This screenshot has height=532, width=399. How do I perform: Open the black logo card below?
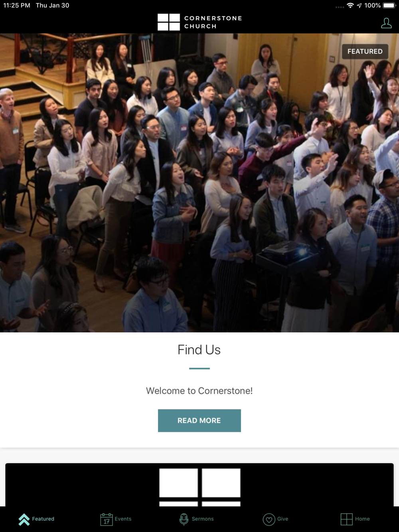199,485
